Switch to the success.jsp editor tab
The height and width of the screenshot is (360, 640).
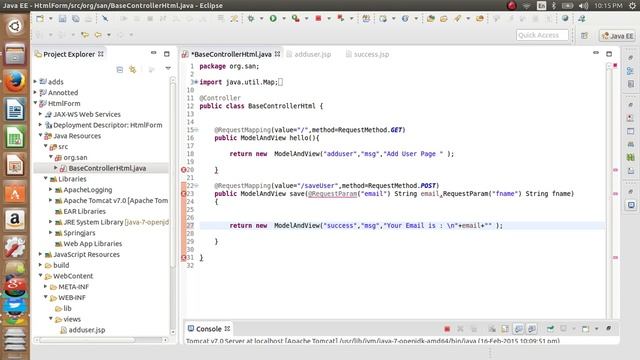367,54
